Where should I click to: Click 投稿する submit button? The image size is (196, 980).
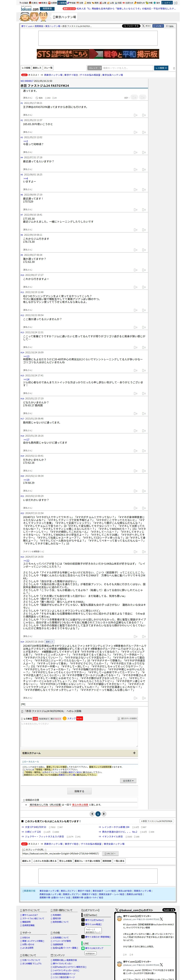79,791
